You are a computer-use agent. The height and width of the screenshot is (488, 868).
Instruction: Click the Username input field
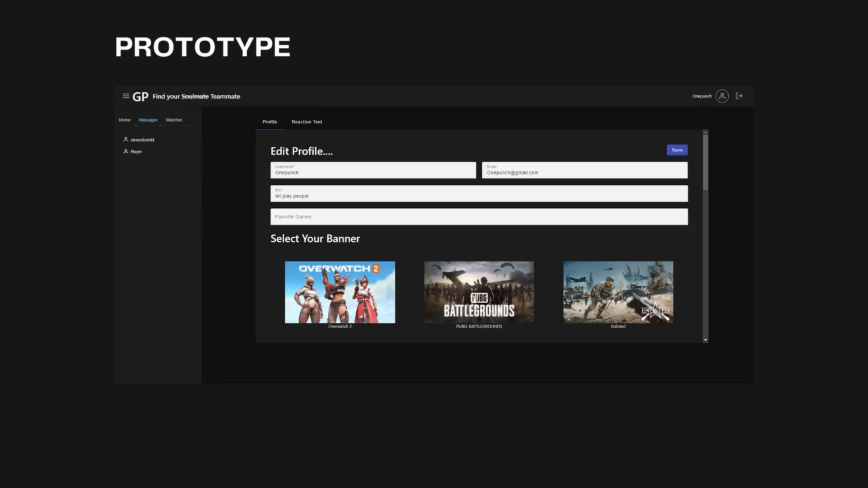[373, 170]
